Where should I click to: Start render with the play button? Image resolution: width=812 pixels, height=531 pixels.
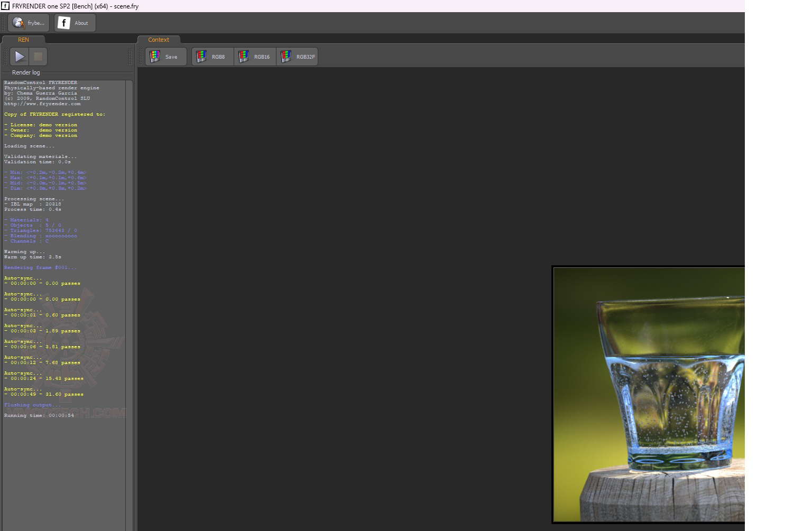point(20,57)
